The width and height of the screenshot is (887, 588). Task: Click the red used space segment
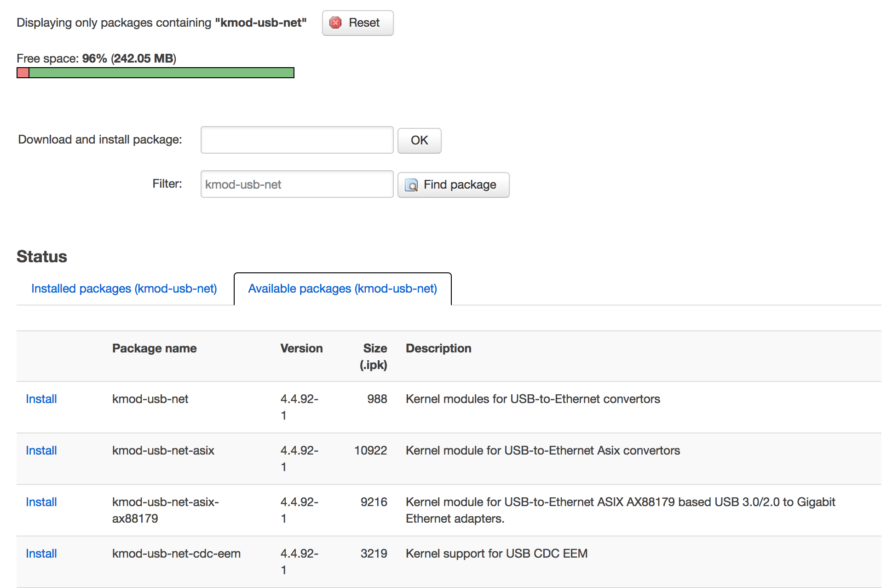(x=23, y=73)
